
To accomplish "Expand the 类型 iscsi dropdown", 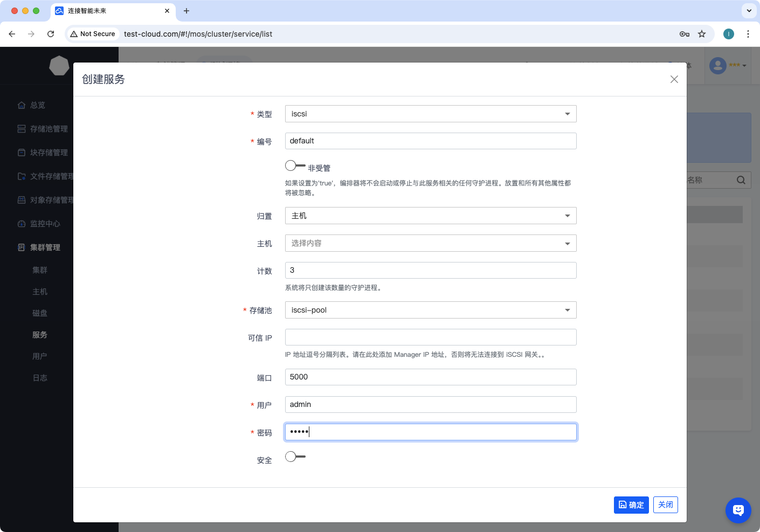I will 430,114.
